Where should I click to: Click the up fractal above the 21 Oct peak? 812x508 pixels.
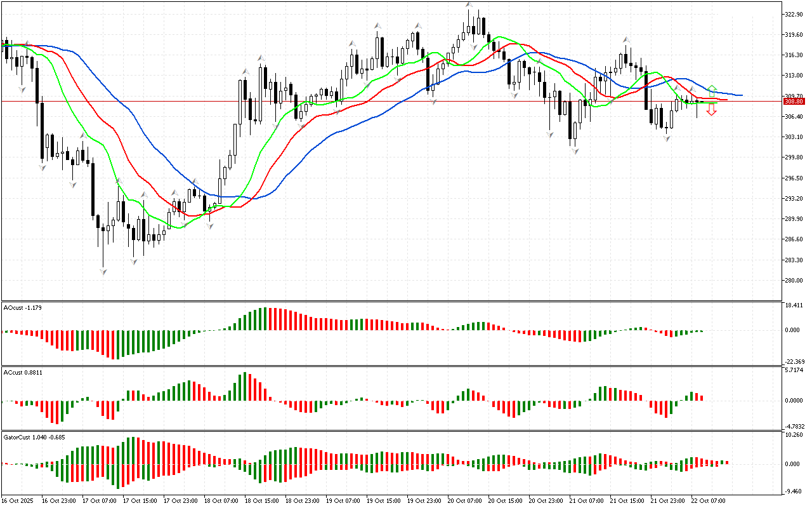[626, 39]
